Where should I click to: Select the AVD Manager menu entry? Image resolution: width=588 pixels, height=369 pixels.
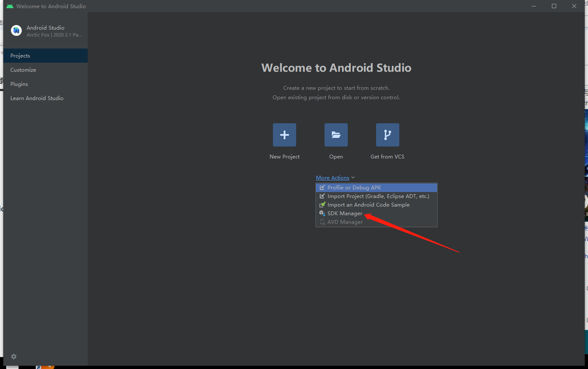[x=377, y=222]
